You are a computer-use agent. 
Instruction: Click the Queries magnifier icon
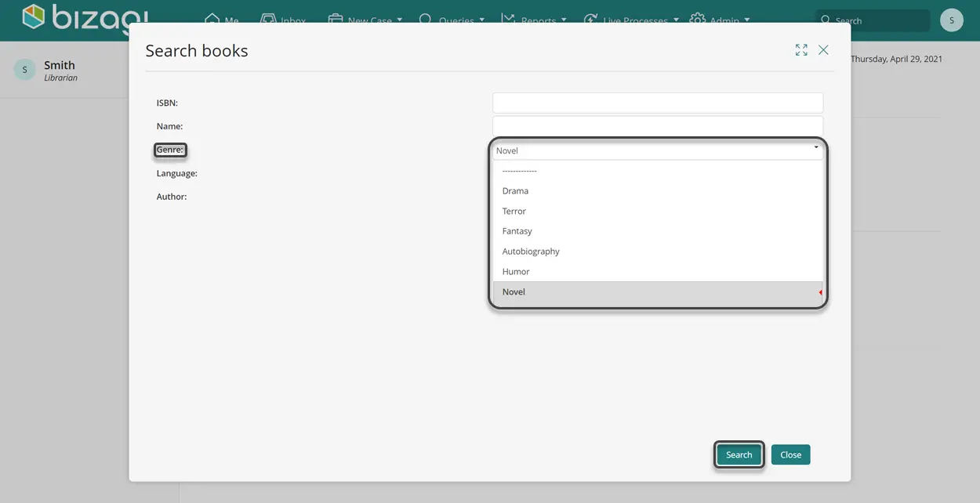(426, 19)
